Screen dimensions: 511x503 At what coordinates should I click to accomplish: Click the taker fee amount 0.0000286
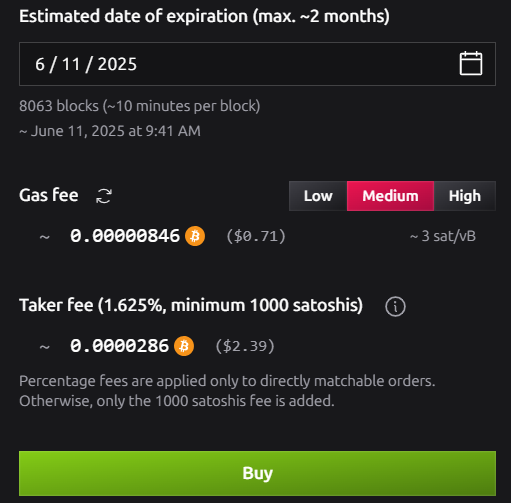tap(119, 346)
